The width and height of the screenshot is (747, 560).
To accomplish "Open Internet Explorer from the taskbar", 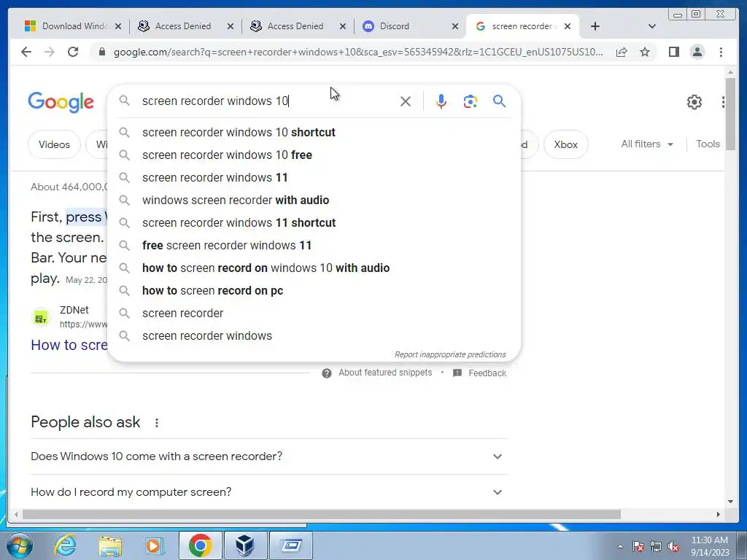I will 65,545.
